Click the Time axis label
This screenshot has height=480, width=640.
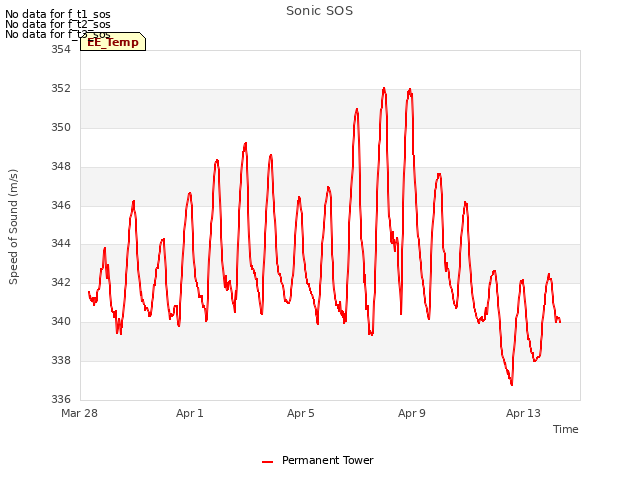(565, 429)
